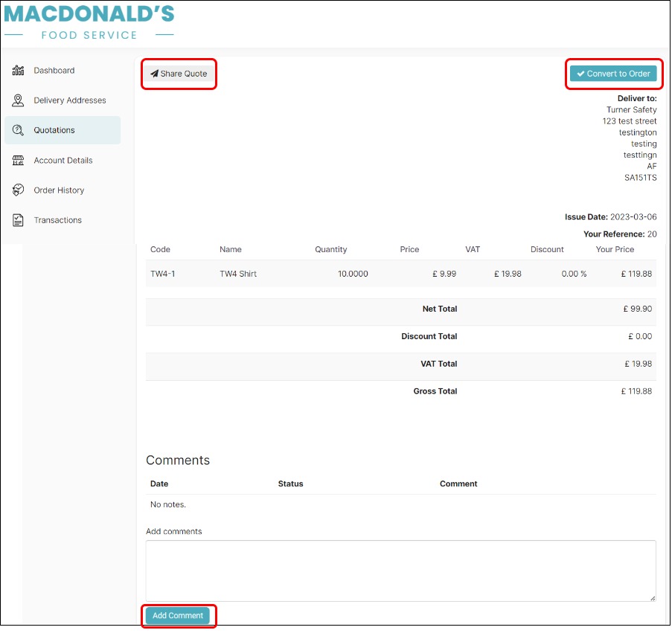The image size is (672, 633).
Task: Click the comments box resize handle
Action: (653, 598)
